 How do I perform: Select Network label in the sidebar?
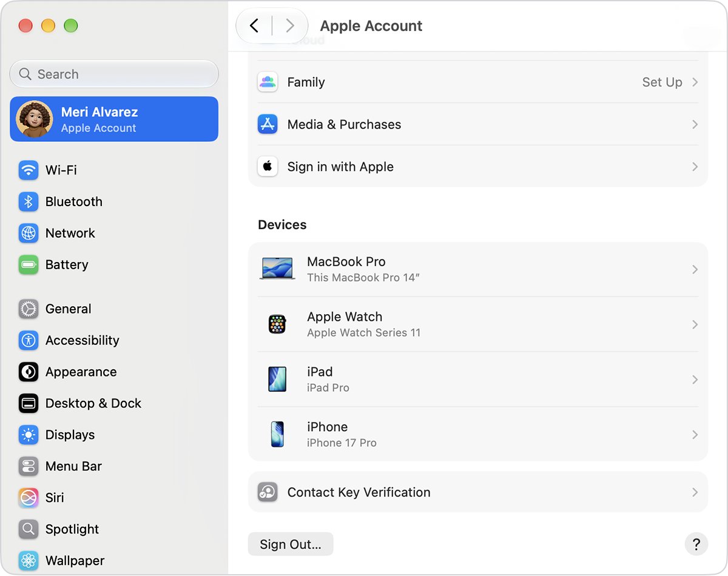coord(70,233)
